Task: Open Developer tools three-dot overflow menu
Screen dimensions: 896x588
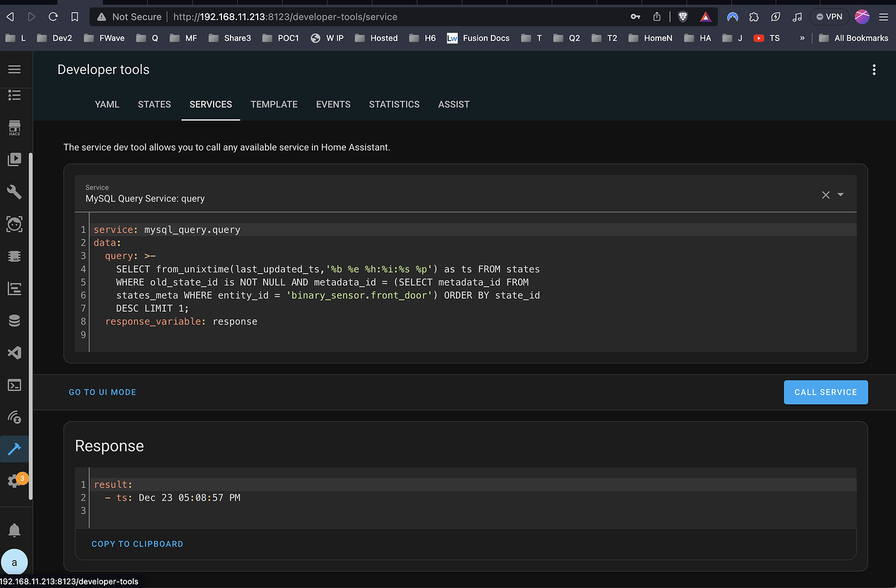Action: tap(874, 69)
